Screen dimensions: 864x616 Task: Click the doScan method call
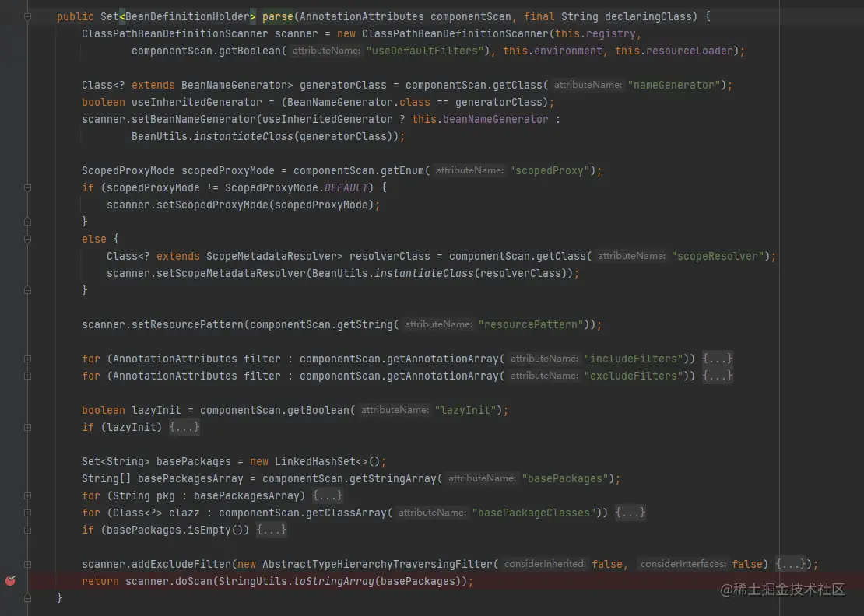click(194, 581)
